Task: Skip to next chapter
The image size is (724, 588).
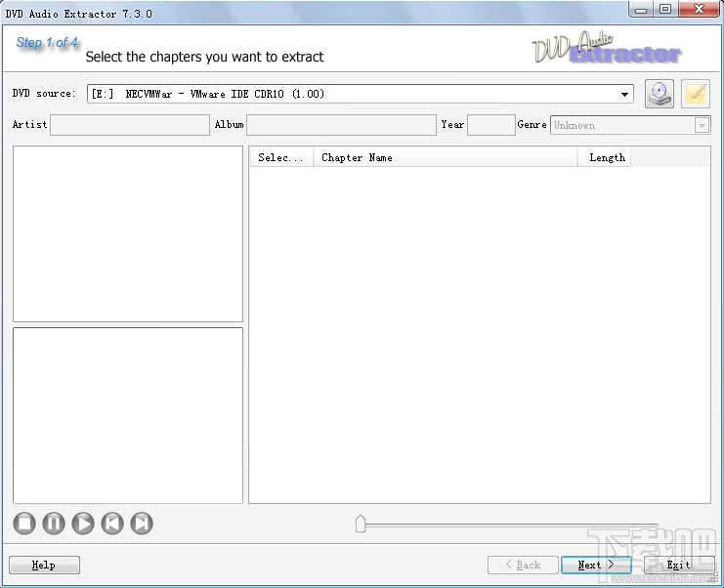Action: 142,524
